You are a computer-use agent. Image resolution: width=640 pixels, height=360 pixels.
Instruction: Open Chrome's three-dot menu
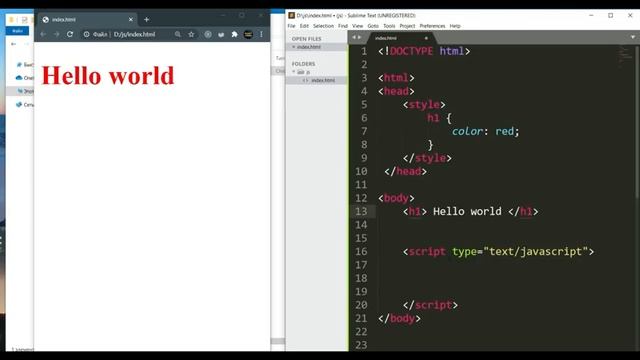[x=261, y=34]
